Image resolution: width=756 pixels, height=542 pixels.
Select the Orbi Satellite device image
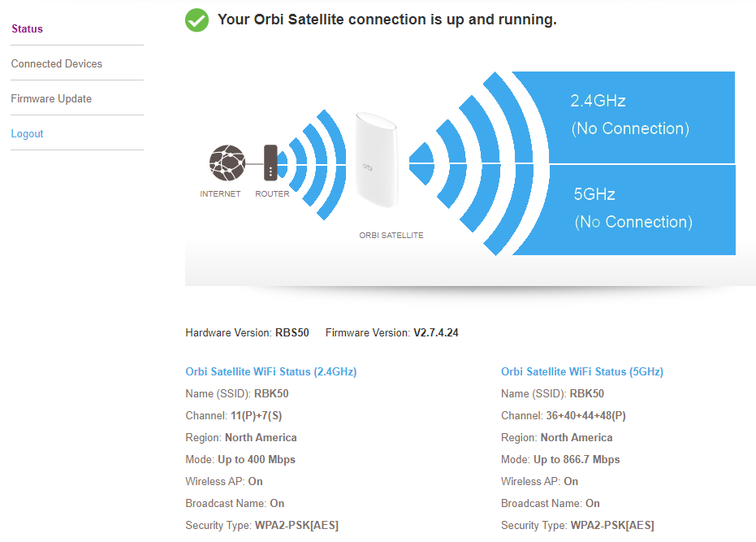(x=376, y=163)
